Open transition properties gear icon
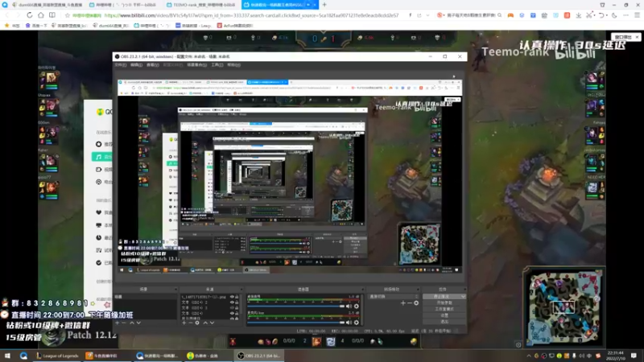The height and width of the screenshot is (362, 644). [416, 303]
